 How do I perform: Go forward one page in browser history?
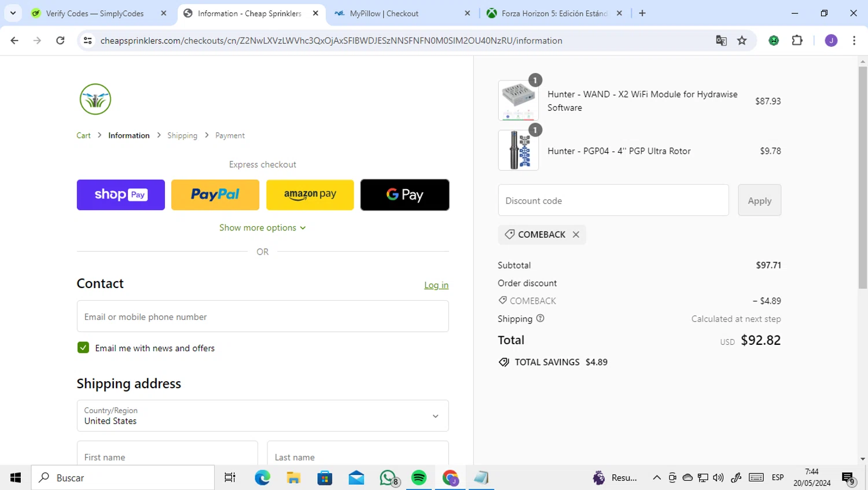pyautogui.click(x=37, y=40)
